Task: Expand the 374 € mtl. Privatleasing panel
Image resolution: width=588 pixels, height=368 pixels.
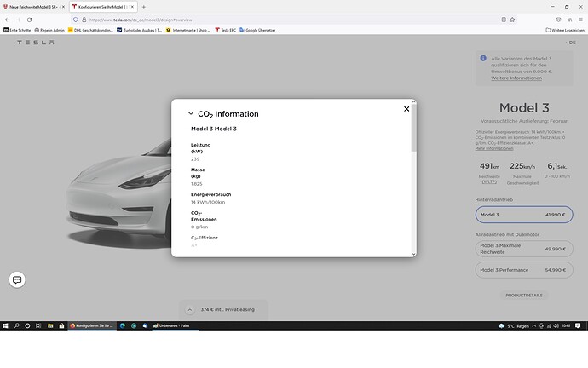Action: [x=190, y=310]
